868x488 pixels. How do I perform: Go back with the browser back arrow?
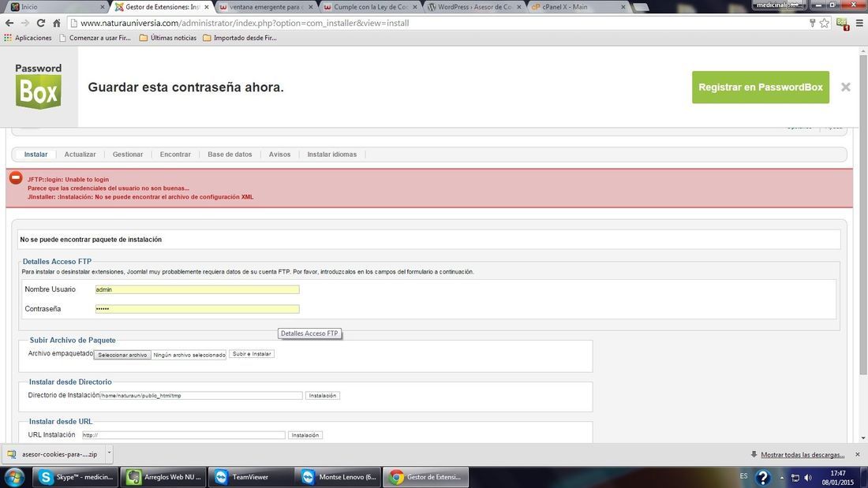(x=9, y=23)
